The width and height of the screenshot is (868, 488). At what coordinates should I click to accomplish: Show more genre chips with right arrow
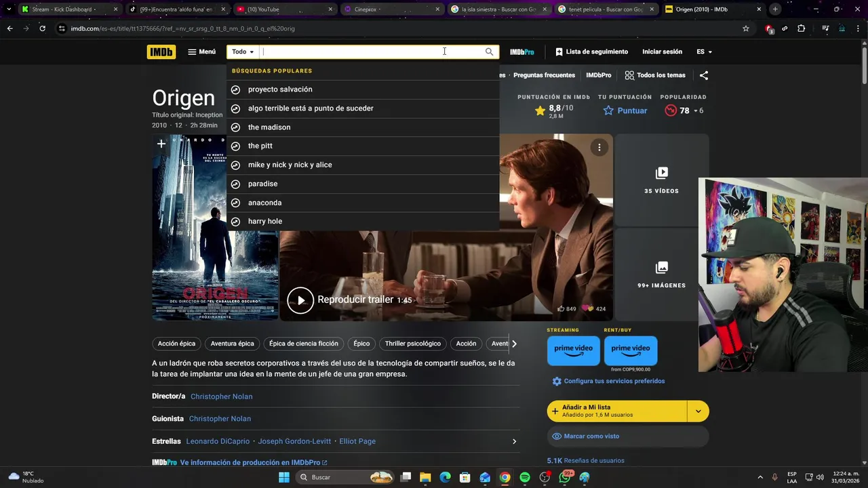coord(514,344)
